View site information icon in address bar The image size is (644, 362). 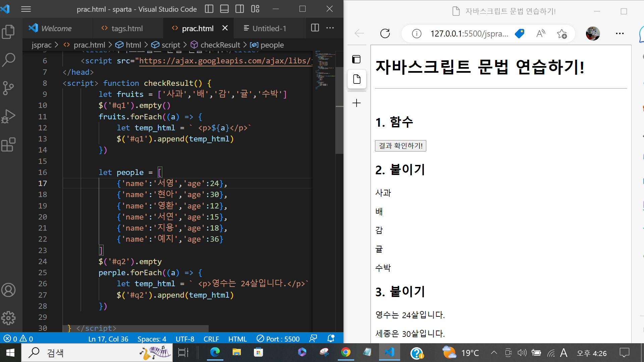click(x=417, y=34)
